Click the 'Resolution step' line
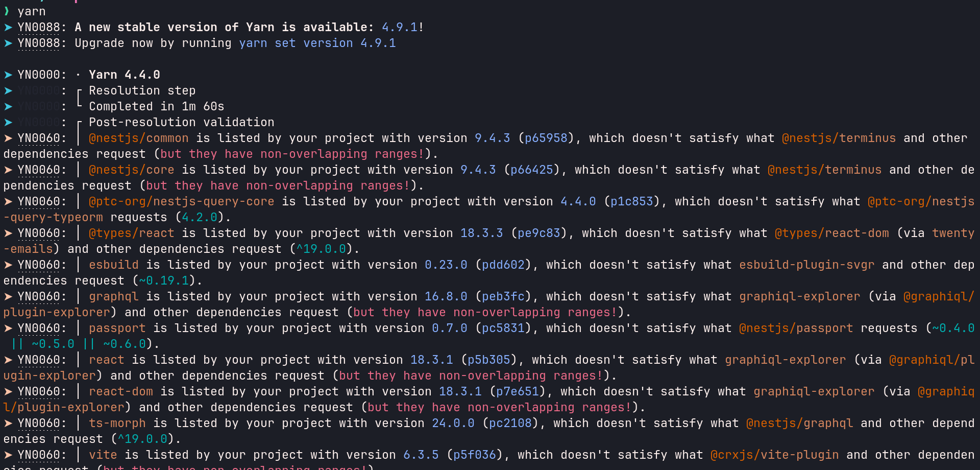This screenshot has width=980, height=470. (142, 90)
